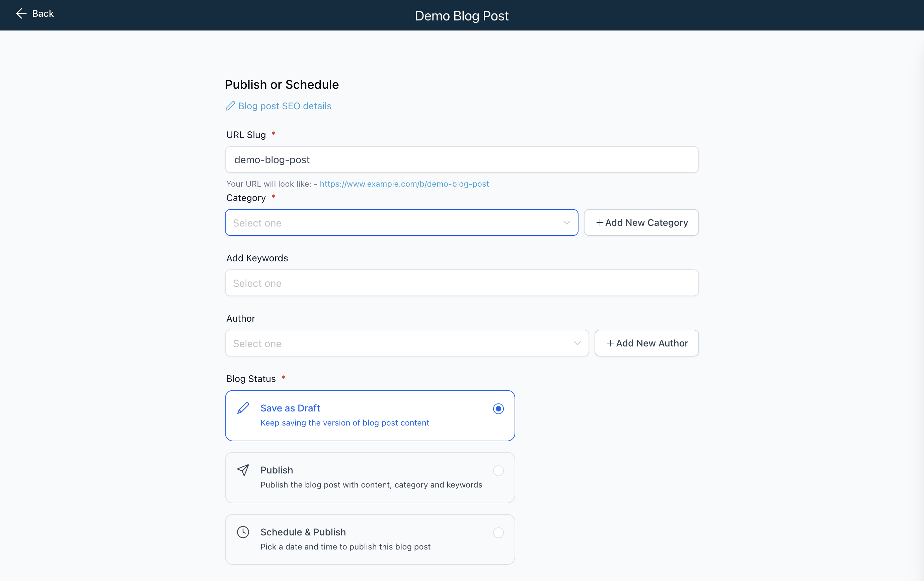Open the Category dropdown chevron
The width and height of the screenshot is (924, 581).
click(x=567, y=223)
